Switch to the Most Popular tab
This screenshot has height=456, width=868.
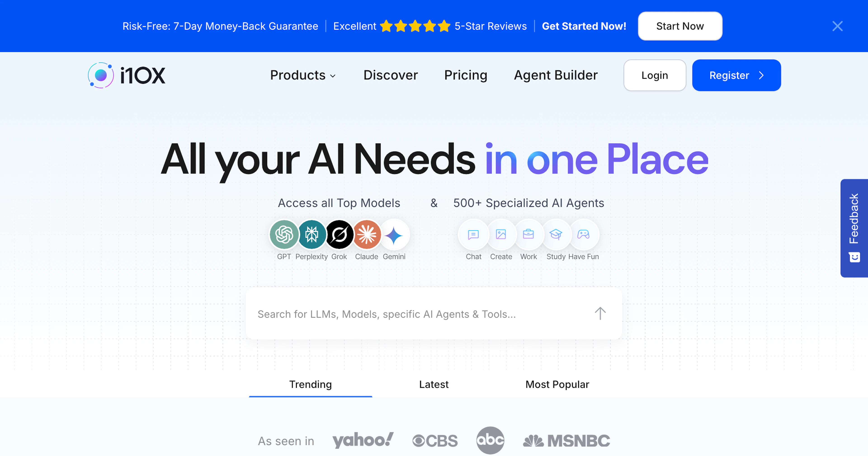coord(557,384)
